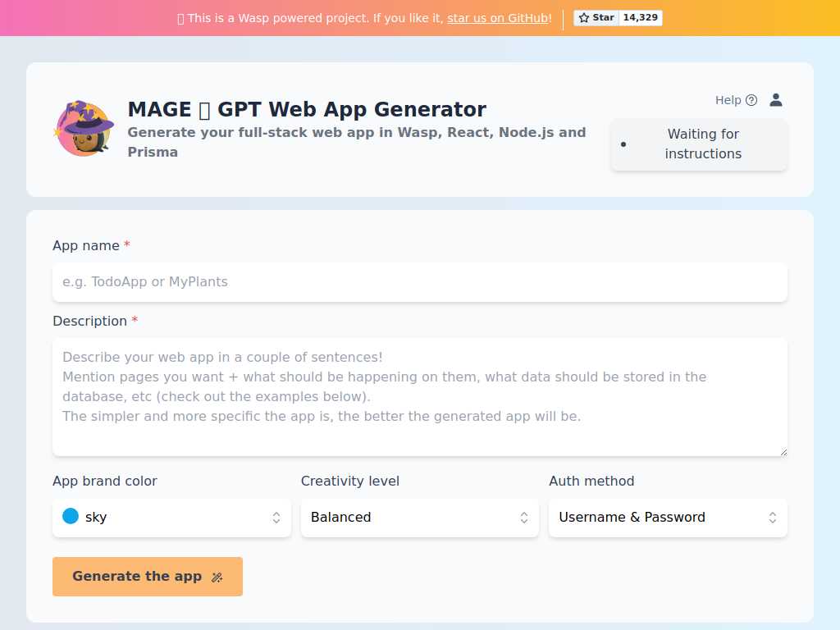
Task: Click the App name input field
Action: 420,282
